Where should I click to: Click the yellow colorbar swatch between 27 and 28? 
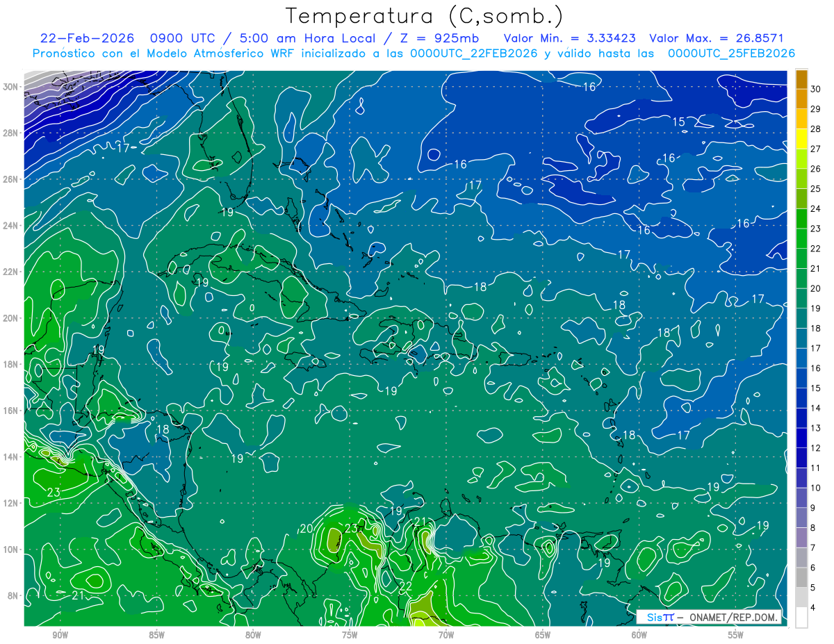point(801,138)
